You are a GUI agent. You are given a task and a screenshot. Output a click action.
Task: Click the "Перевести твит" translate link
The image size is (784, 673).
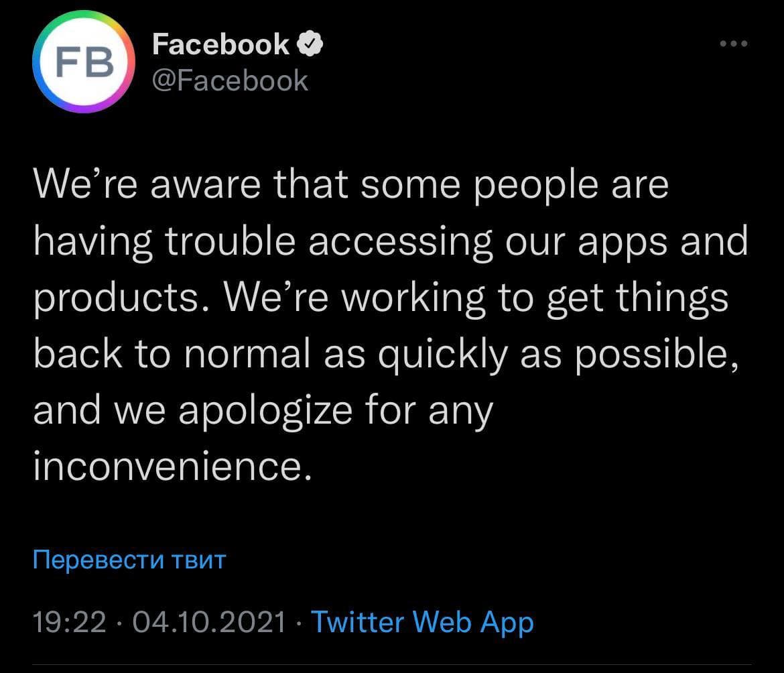click(x=129, y=559)
